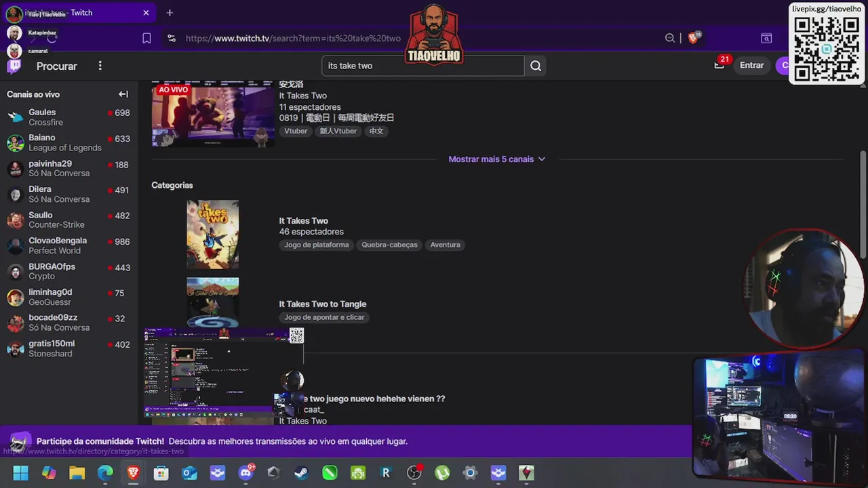This screenshot has width=868, height=488.
Task: Open Outlook from the taskbar
Action: click(189, 472)
